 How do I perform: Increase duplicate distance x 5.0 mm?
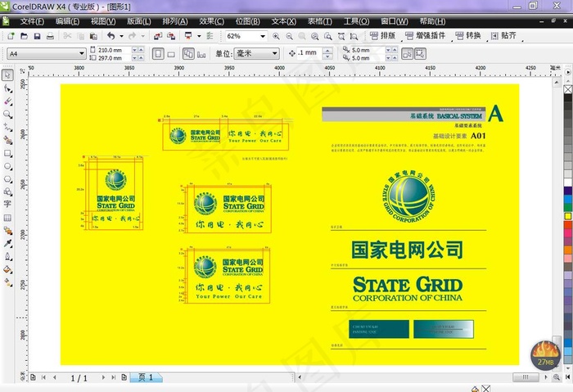pos(395,50)
